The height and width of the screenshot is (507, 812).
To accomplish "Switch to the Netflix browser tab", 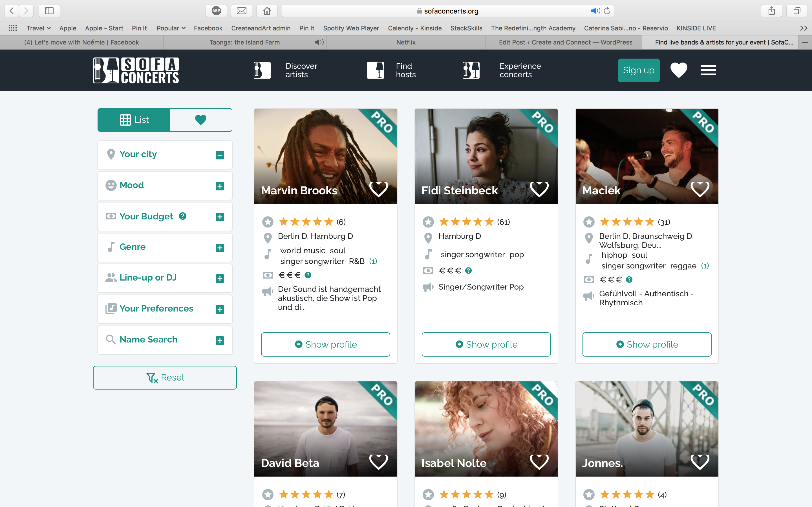I will coord(406,42).
